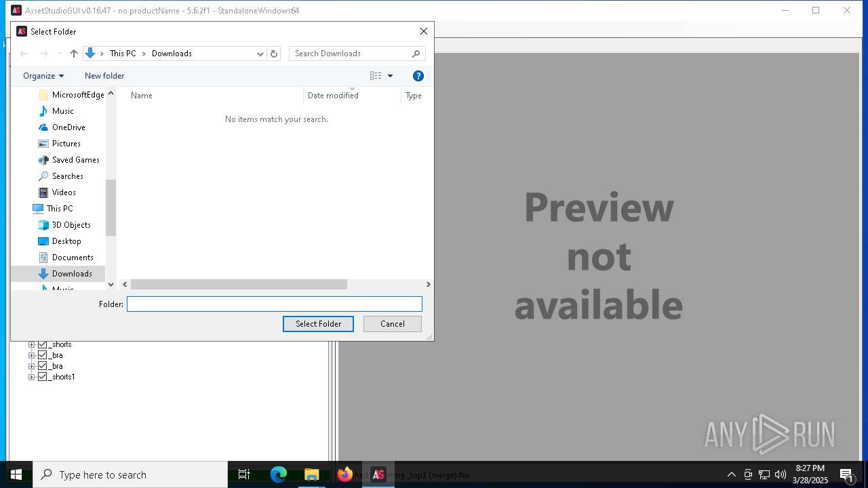Image resolution: width=868 pixels, height=488 pixels.
Task: Click the Forward navigation arrow
Action: point(44,54)
